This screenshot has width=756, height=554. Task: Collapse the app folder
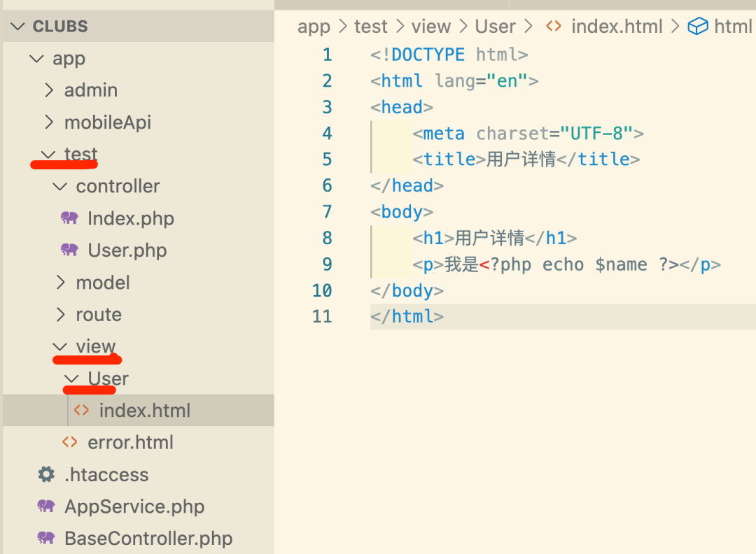click(36, 58)
